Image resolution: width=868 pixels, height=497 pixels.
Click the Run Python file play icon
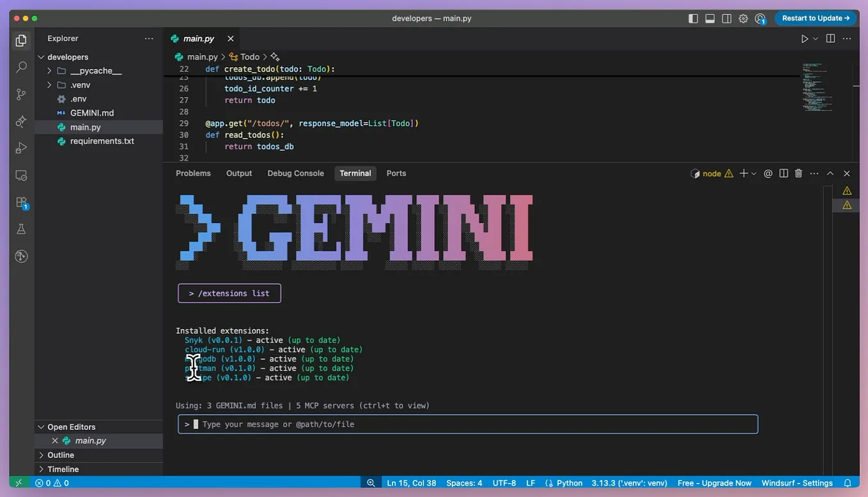[x=805, y=39]
